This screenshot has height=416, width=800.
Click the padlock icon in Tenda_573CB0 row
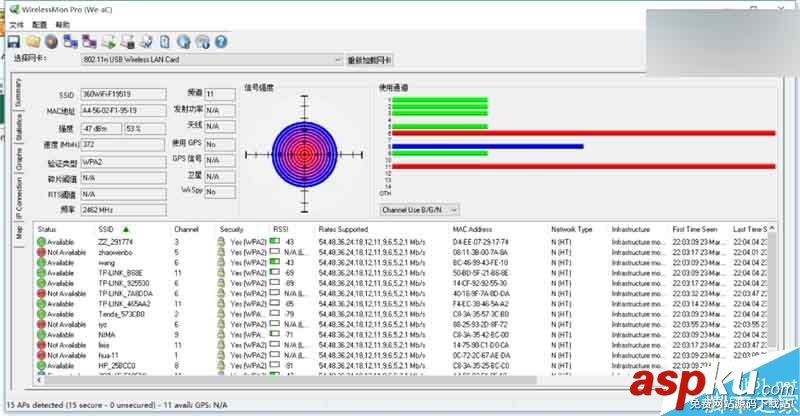(221, 314)
